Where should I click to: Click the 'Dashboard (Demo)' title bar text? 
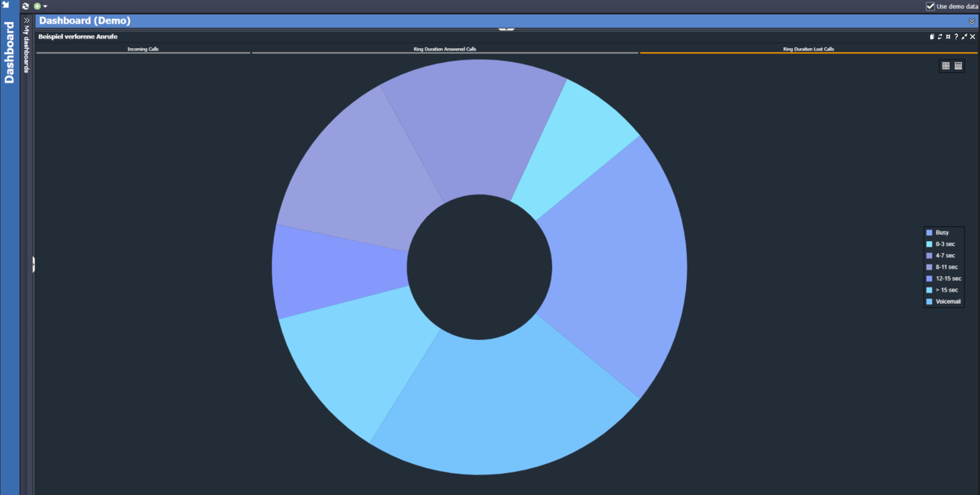click(x=85, y=20)
